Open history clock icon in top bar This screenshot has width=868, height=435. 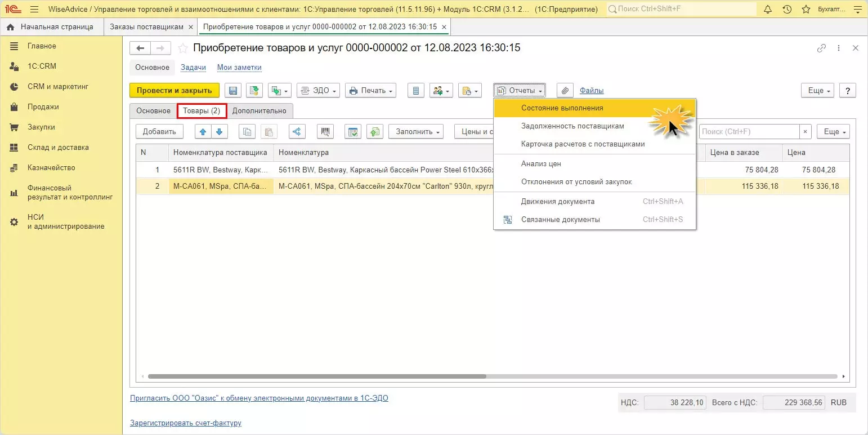787,10
